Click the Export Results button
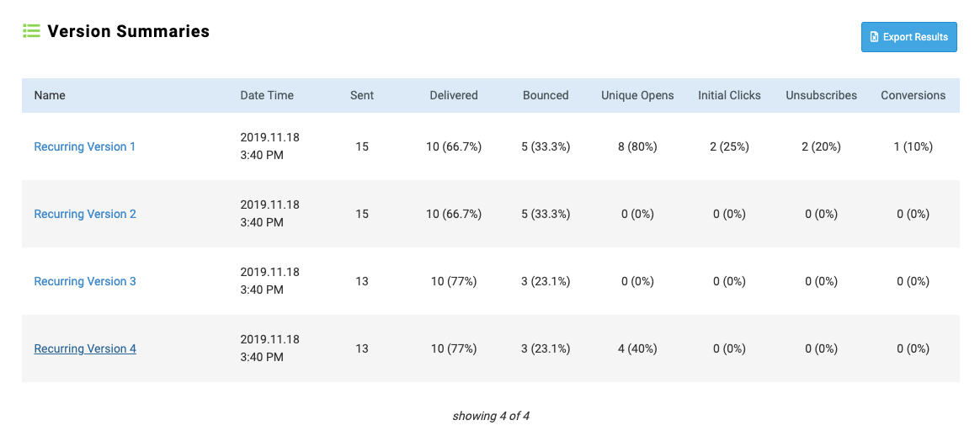Screen dimensions: 980x436 click(908, 37)
